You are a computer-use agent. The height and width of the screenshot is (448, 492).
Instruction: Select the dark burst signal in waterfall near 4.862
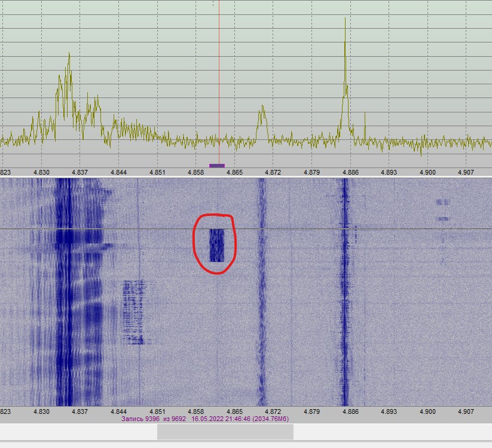pyautogui.click(x=217, y=245)
